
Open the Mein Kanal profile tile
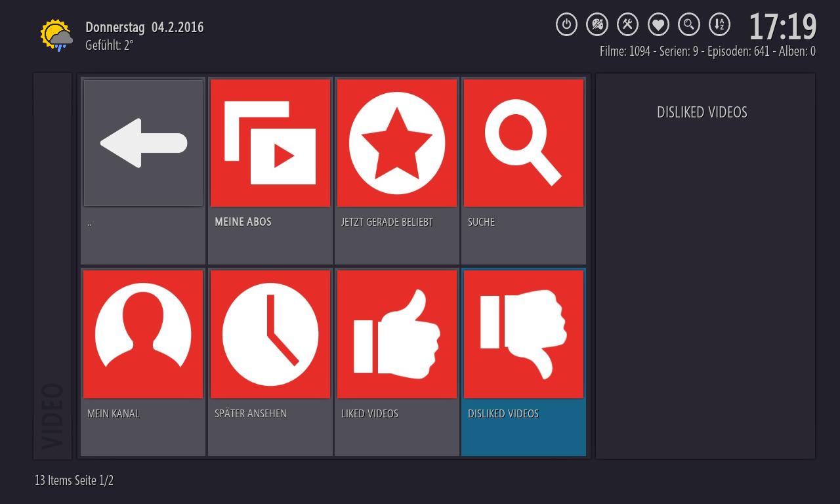pyautogui.click(x=143, y=362)
